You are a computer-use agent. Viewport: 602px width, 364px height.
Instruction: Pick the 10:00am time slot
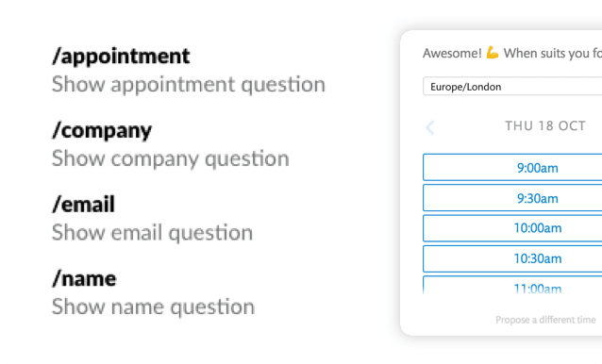coord(512,228)
